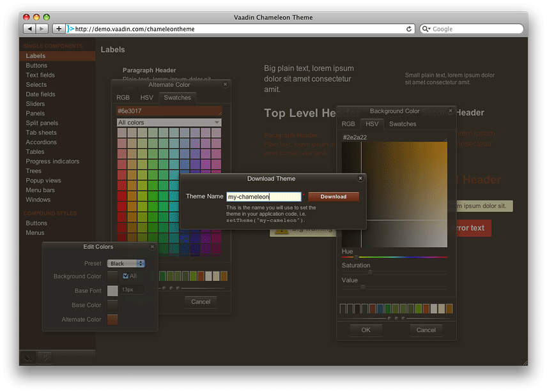Click Cancel in Background Color window
This screenshot has width=547, height=392.
click(426, 330)
